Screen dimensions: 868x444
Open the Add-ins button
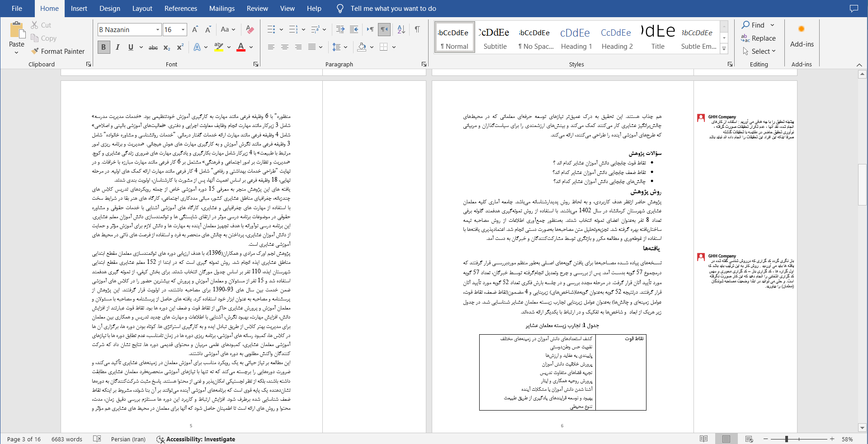point(802,36)
